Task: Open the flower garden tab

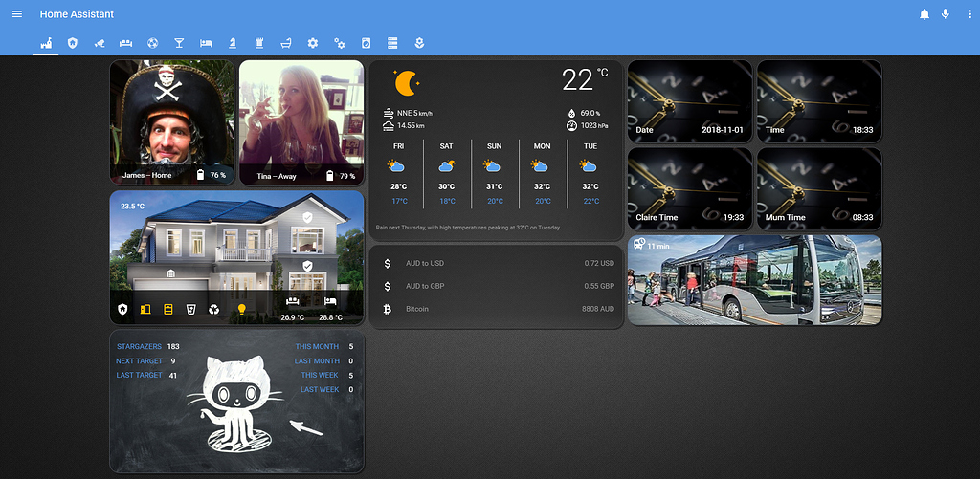Action: tap(419, 43)
